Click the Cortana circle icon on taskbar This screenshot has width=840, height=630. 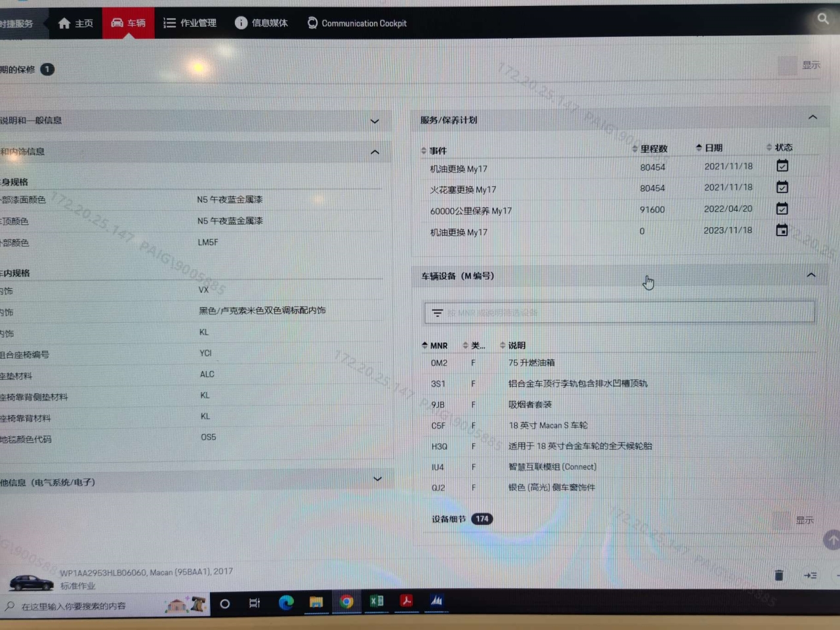click(x=224, y=604)
